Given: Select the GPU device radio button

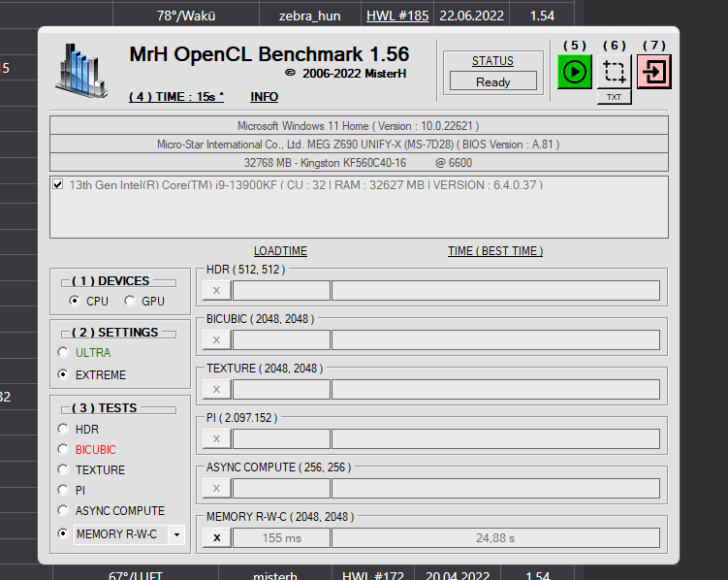Looking at the screenshot, I should [x=130, y=301].
